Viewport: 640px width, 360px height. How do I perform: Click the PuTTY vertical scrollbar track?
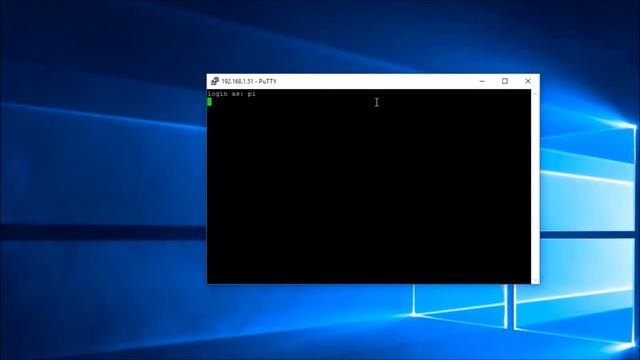coord(535,187)
